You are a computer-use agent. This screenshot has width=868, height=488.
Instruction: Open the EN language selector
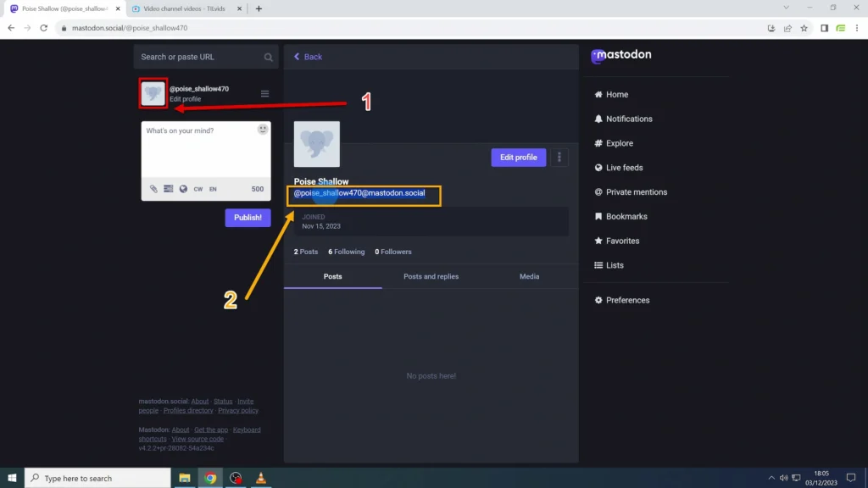[x=213, y=189]
